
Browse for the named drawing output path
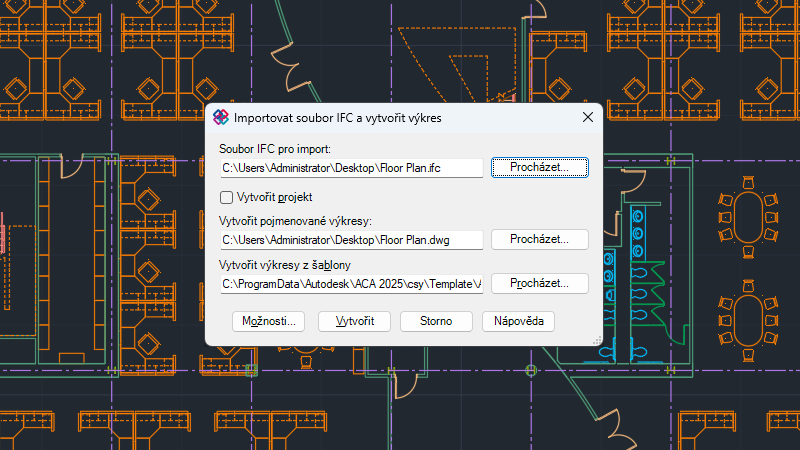pyautogui.click(x=539, y=239)
